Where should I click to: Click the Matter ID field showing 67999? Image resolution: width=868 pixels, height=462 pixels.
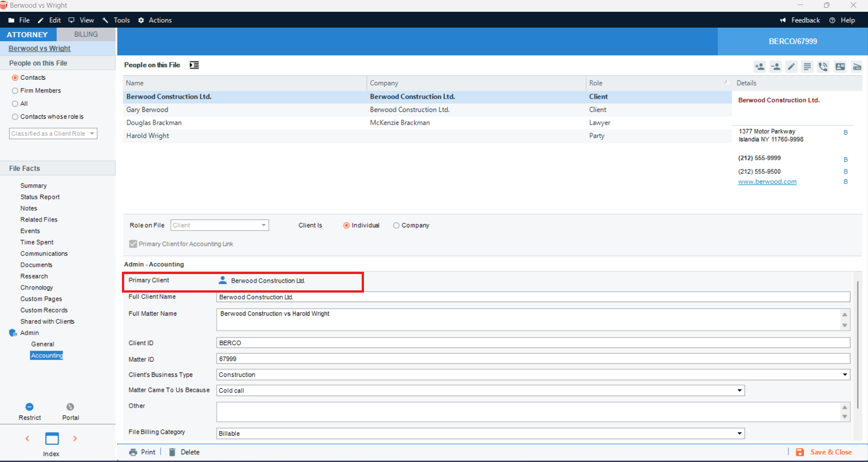tap(533, 359)
